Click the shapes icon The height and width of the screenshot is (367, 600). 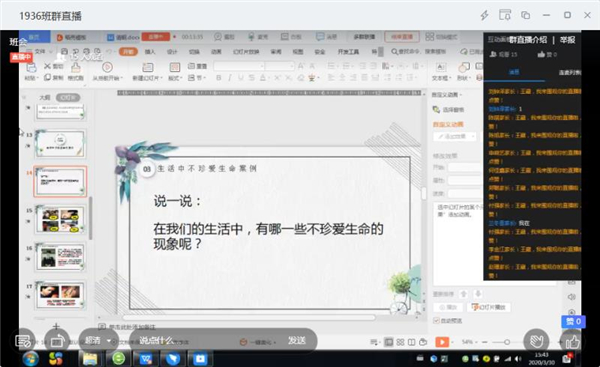(x=463, y=67)
